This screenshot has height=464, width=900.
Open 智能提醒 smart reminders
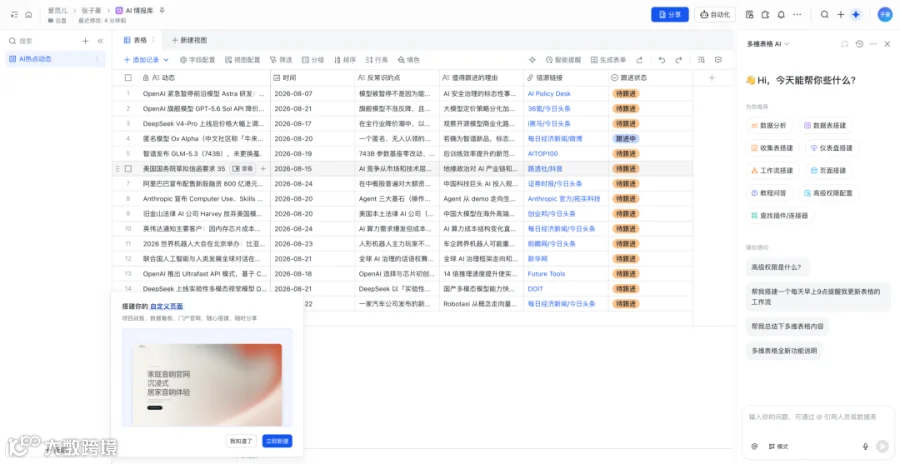coord(563,60)
